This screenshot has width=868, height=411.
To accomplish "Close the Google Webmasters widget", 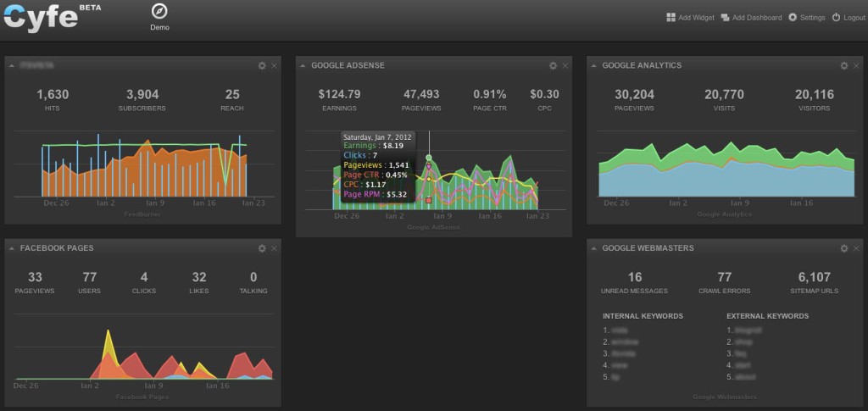I will click(x=856, y=249).
